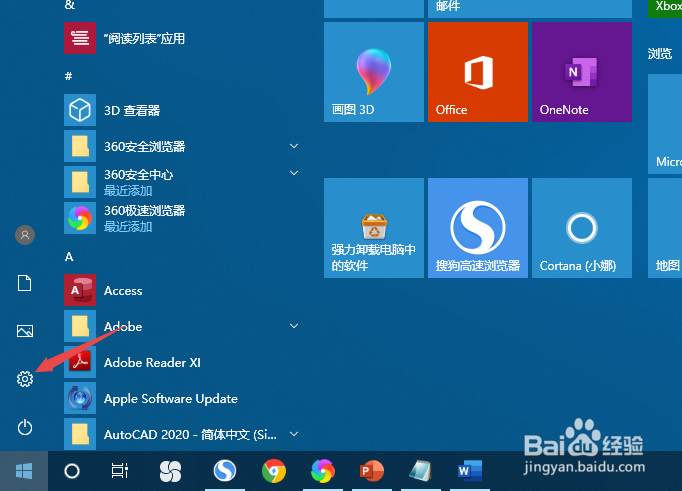Open the notepad app on taskbar

tap(421, 471)
